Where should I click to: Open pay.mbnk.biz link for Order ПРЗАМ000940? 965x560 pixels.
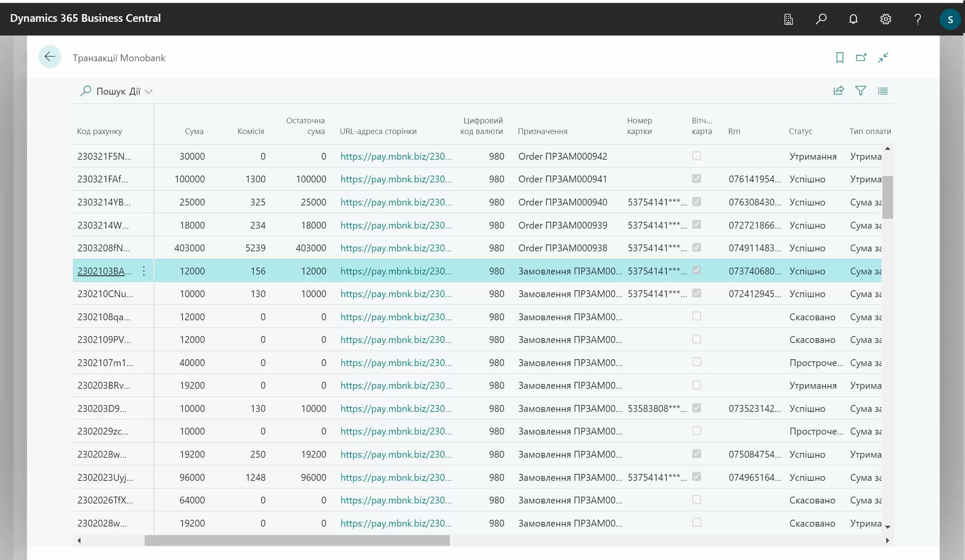coord(396,202)
